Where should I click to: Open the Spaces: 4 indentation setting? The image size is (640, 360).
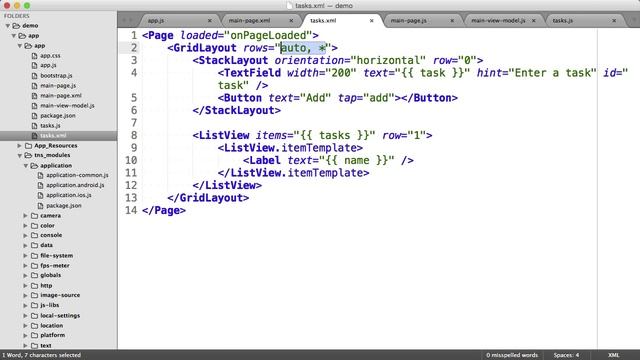(566, 355)
